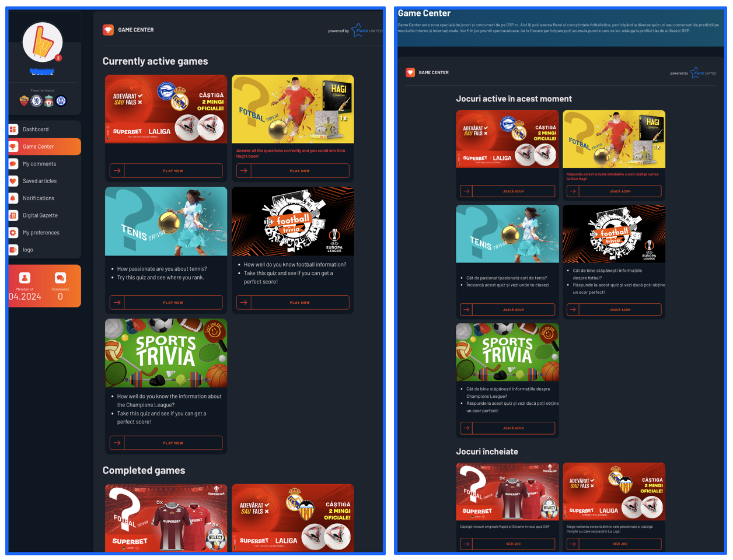The width and height of the screenshot is (733, 560).
Task: Open Valencia LaLiga banner under 'Jocuri încheiate'
Action: 614,491
